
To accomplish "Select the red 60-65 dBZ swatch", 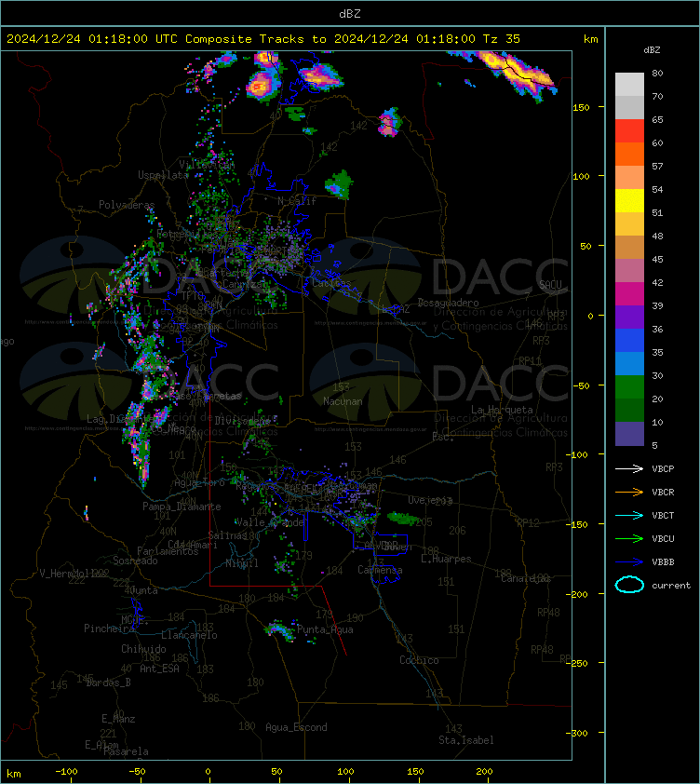I will [629, 131].
